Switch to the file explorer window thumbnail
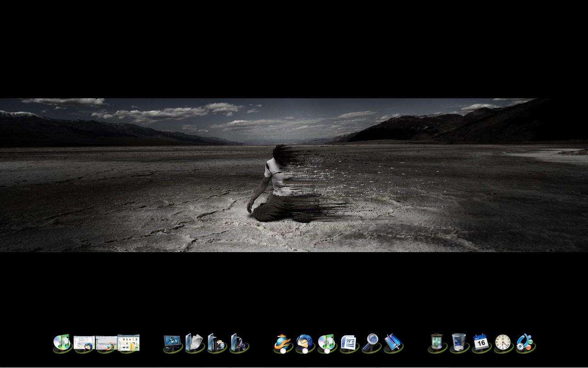 tap(129, 343)
